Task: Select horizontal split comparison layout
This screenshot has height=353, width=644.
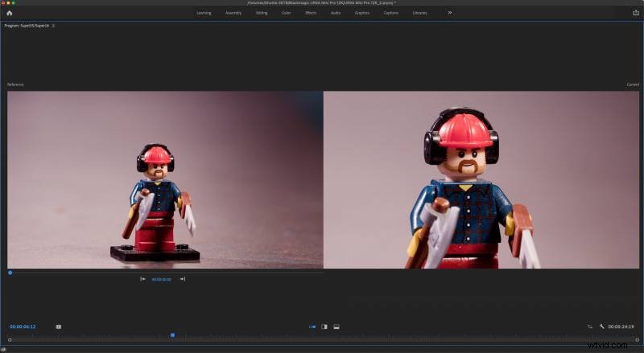Action: [x=336, y=326]
